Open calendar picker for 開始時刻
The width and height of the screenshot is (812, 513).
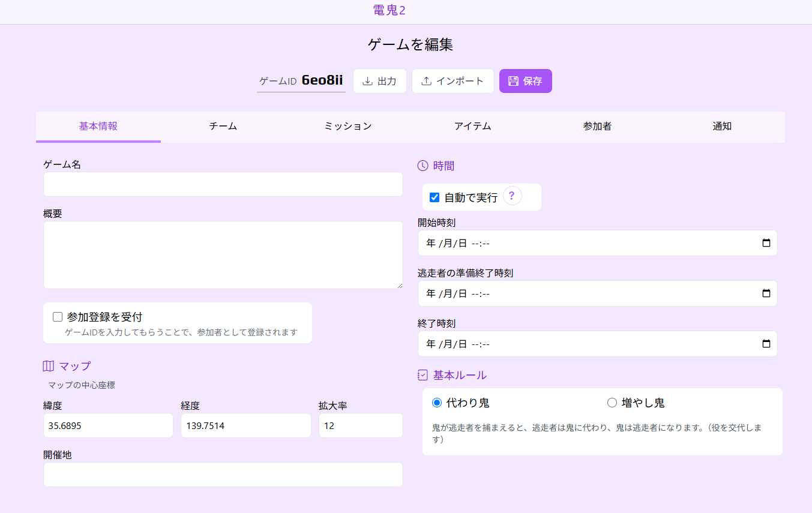766,243
